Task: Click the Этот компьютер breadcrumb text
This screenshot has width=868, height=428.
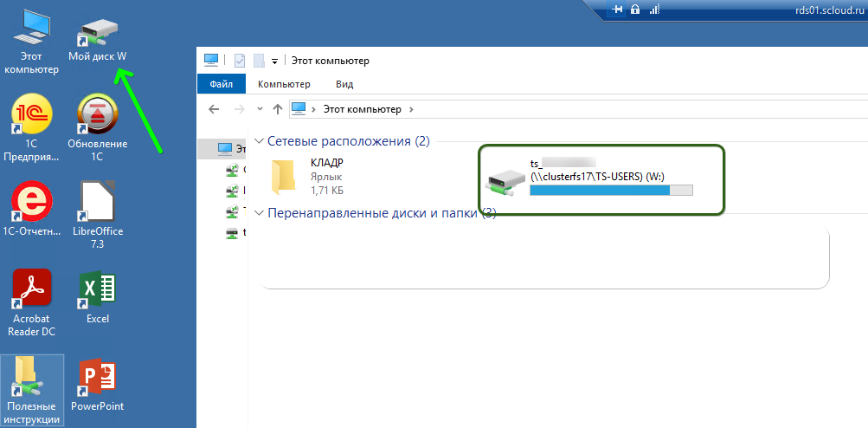Action: point(363,109)
